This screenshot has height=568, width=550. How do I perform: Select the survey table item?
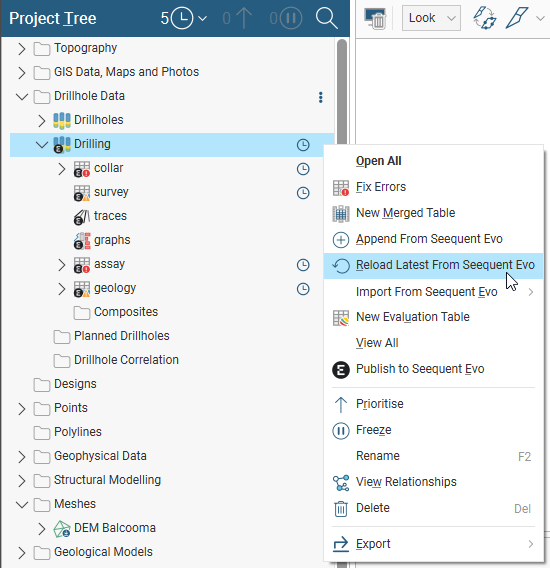(x=111, y=192)
